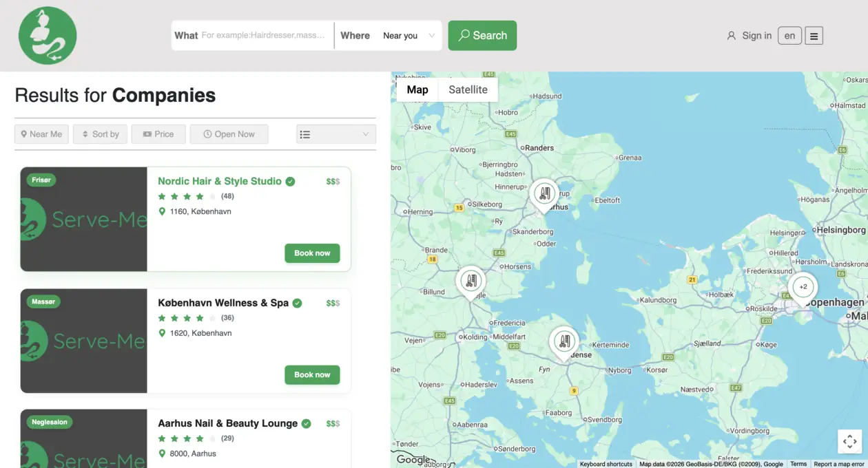Click the Odense salon map marker
Image resolution: width=868 pixels, height=468 pixels.
coord(564,342)
